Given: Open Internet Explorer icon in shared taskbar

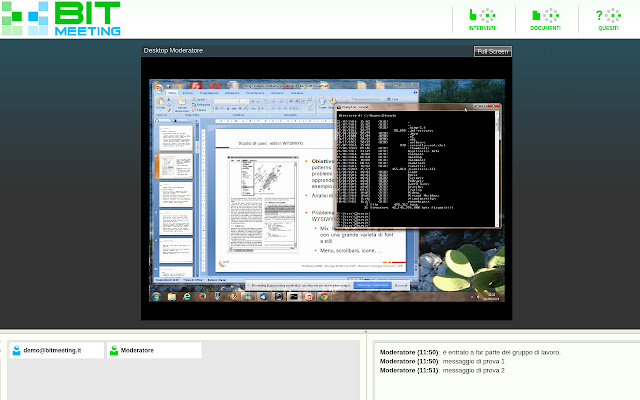Looking at the screenshot, I should click(x=187, y=297).
